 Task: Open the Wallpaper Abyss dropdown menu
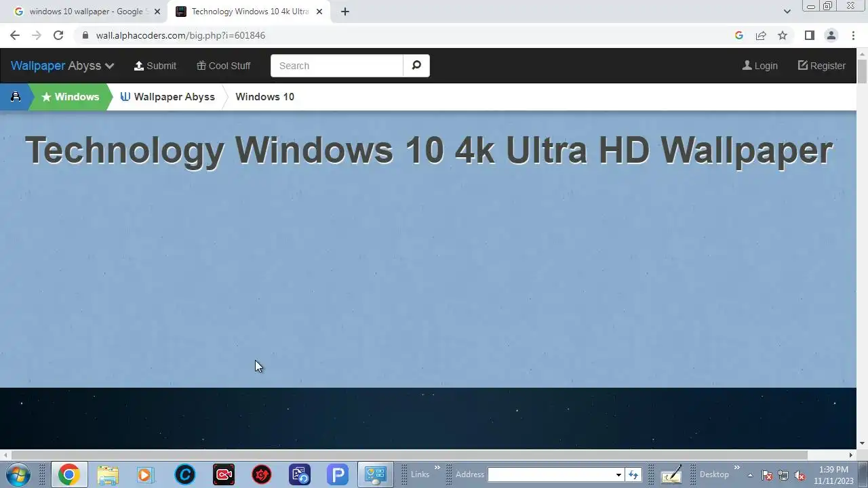coord(62,66)
